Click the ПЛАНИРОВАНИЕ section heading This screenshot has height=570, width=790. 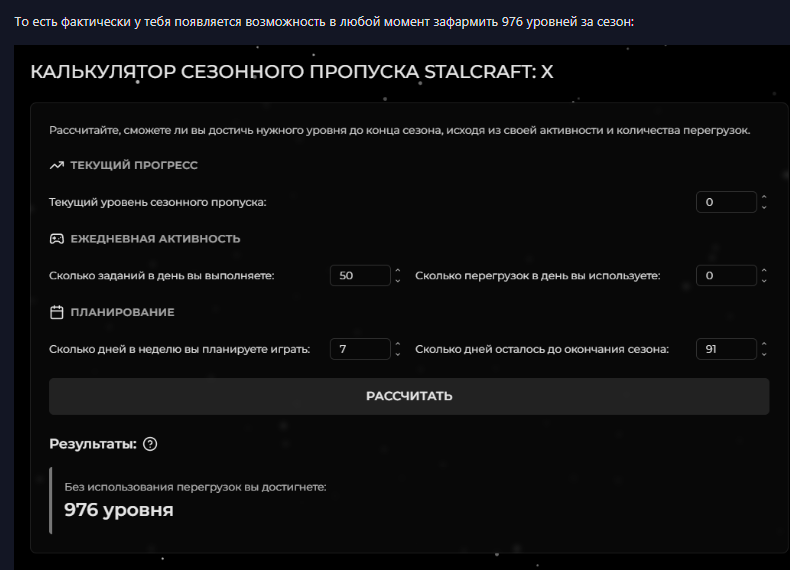[122, 312]
